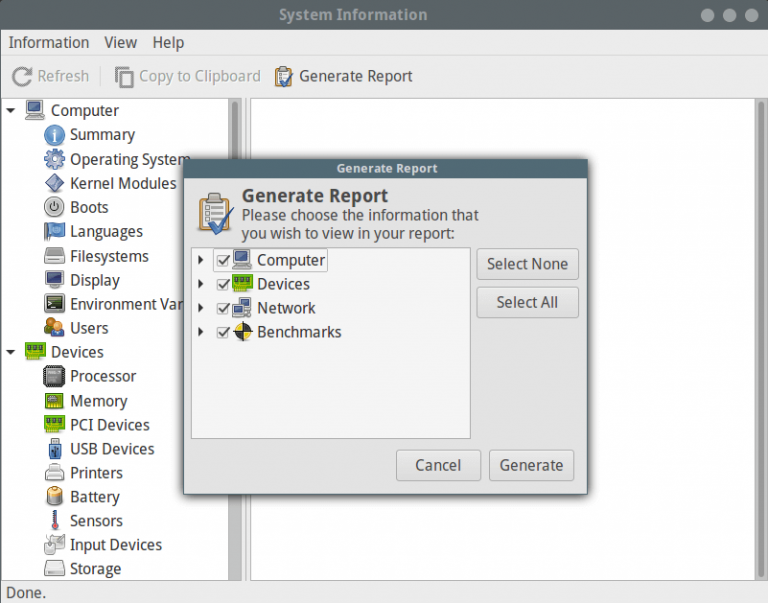
Task: Click the Generate button
Action: click(531, 465)
